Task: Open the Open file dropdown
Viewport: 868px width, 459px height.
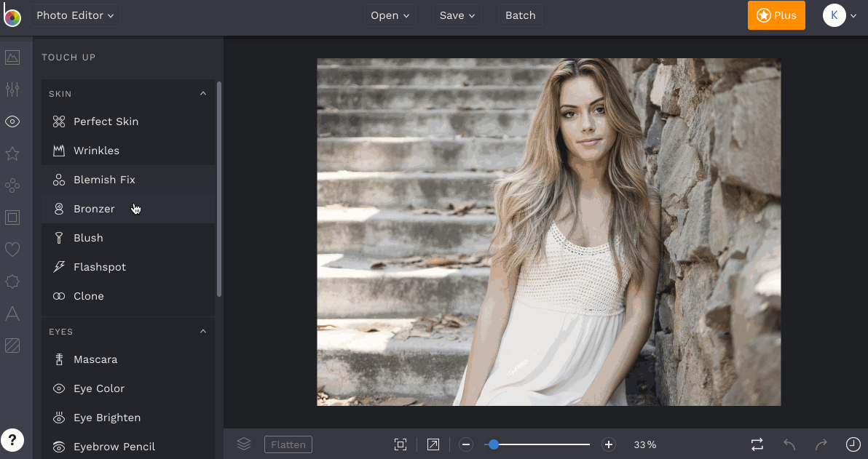Action: pos(390,15)
